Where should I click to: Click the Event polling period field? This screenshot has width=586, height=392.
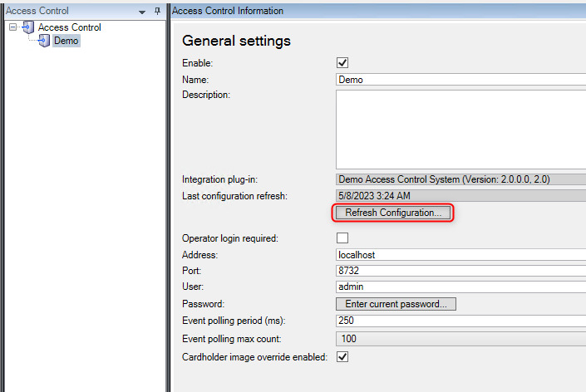coord(460,321)
